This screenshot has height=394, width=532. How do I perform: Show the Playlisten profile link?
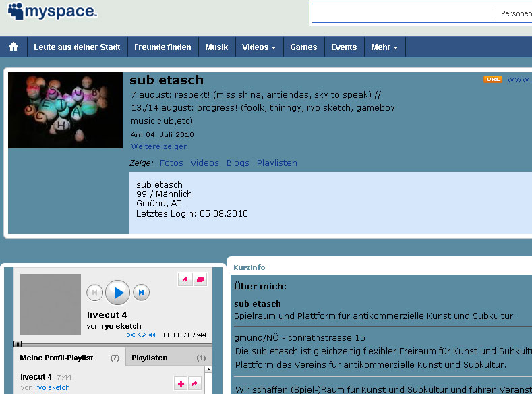[277, 163]
